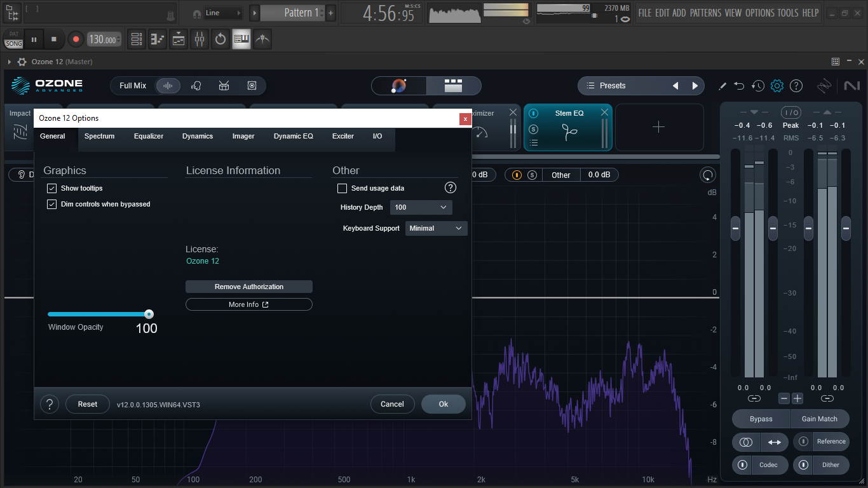This screenshot has width=868, height=488.
Task: Enable Send usage data checkbox
Action: (x=342, y=189)
